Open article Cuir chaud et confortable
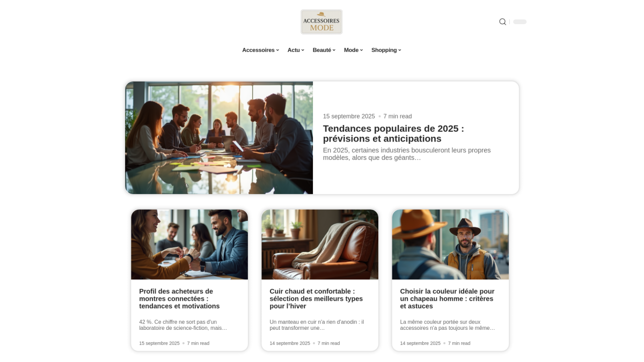The image size is (644, 362). [x=316, y=299]
